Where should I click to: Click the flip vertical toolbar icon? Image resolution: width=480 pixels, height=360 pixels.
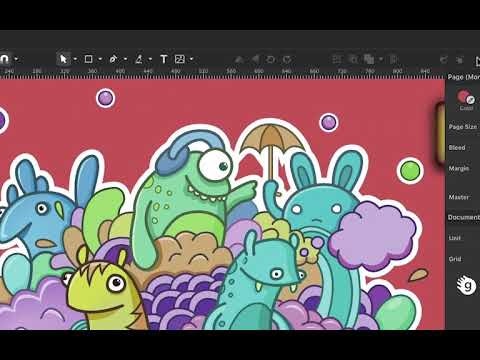[x=239, y=59]
